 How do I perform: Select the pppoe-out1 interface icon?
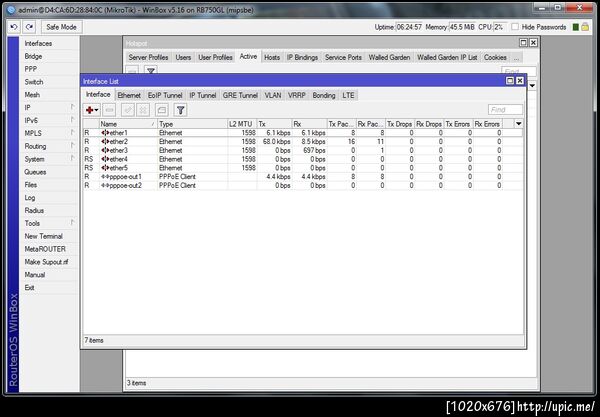[x=105, y=177]
